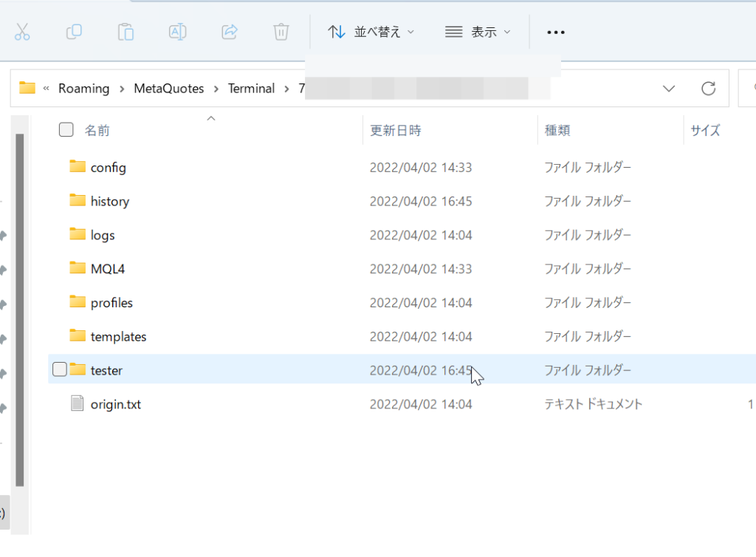Click the origin.txt file name
The image size is (756, 557).
coord(116,404)
